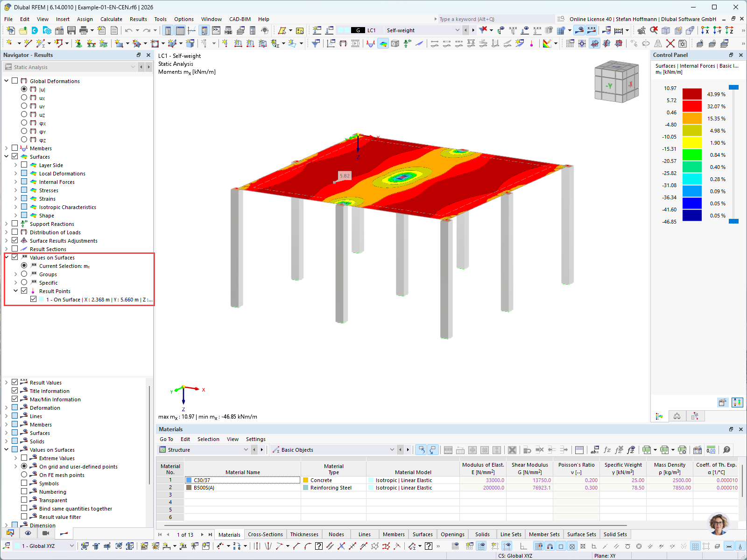Select view in Z direction icon
747x560 pixels.
coord(729,30)
